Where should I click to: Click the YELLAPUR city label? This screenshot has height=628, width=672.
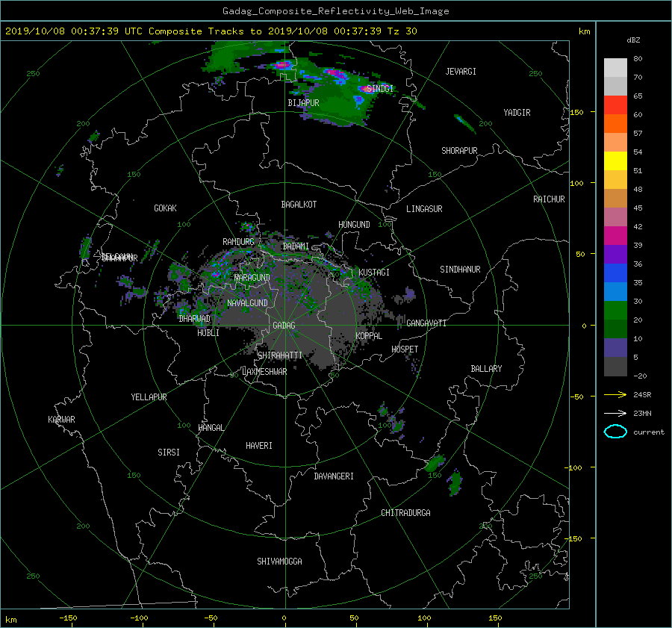(149, 397)
